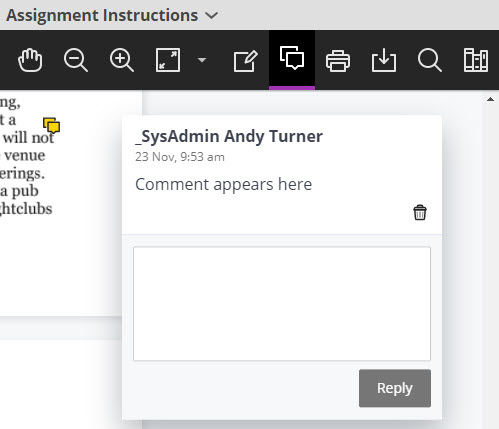Click the Assignment Instructions heading
This screenshot has height=429, width=499.
[x=102, y=15]
